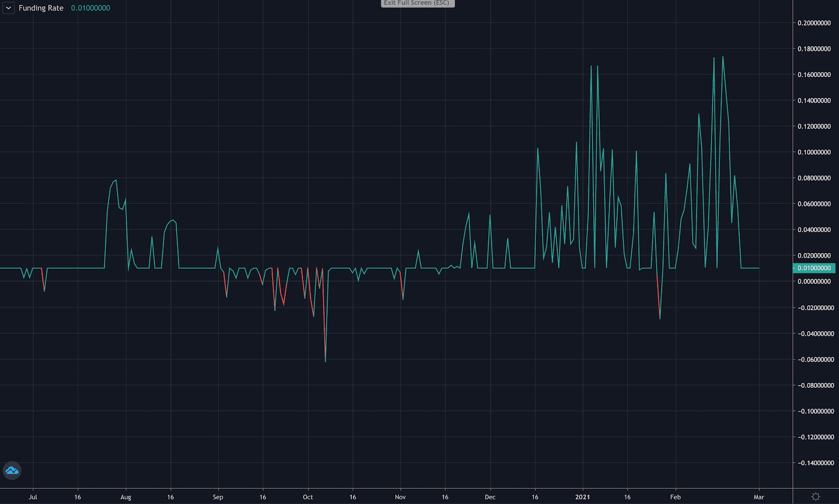The height and width of the screenshot is (504, 839).
Task: Select the Oct time axis label
Action: coord(308,497)
